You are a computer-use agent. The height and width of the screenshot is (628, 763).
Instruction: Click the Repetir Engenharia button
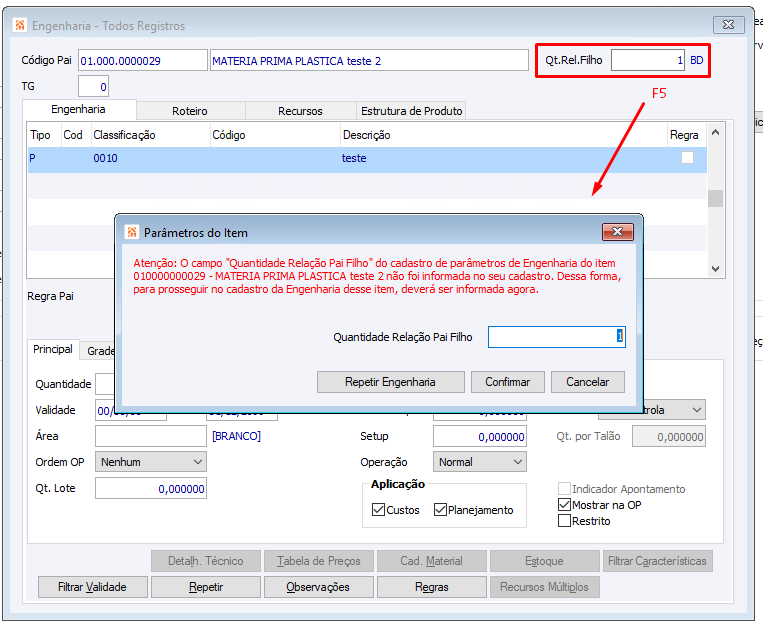[390, 382]
